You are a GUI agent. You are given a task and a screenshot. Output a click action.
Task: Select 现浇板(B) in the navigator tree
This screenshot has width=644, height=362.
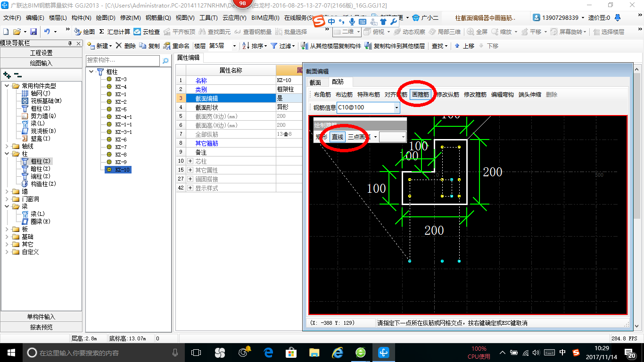pos(39,131)
